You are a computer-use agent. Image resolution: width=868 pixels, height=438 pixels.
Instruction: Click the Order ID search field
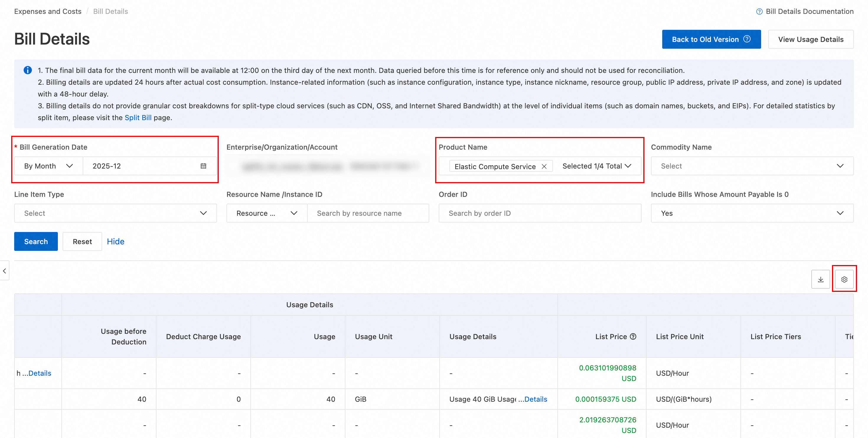(539, 213)
